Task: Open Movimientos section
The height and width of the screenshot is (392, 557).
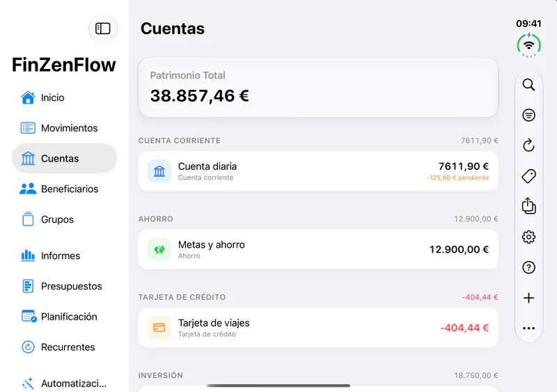Action: 64,128
